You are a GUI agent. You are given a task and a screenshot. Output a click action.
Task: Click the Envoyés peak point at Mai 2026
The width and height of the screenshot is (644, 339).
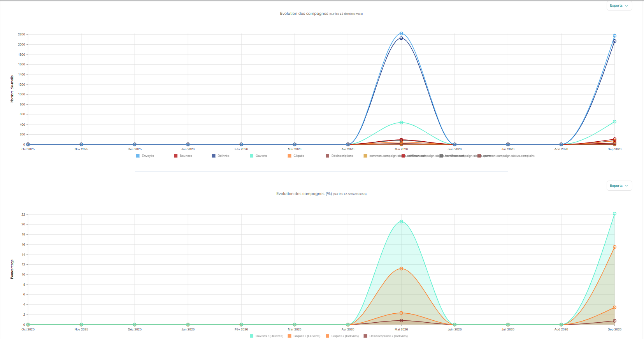tap(401, 33)
